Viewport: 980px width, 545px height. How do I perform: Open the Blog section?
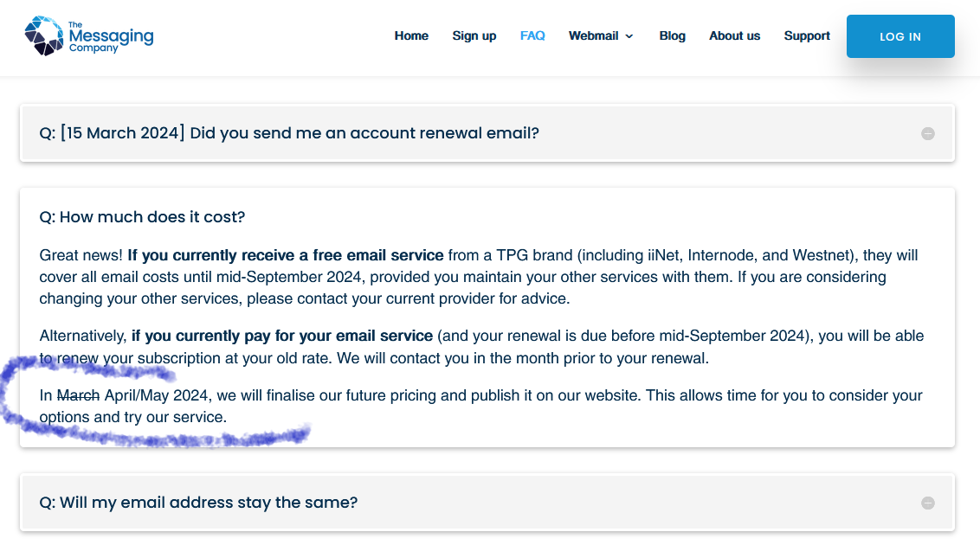pyautogui.click(x=672, y=35)
